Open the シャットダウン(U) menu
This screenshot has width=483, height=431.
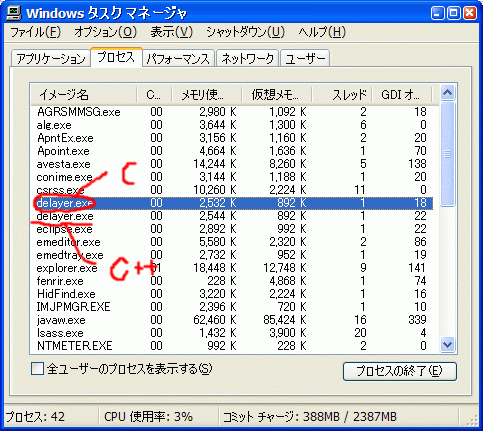point(245,32)
